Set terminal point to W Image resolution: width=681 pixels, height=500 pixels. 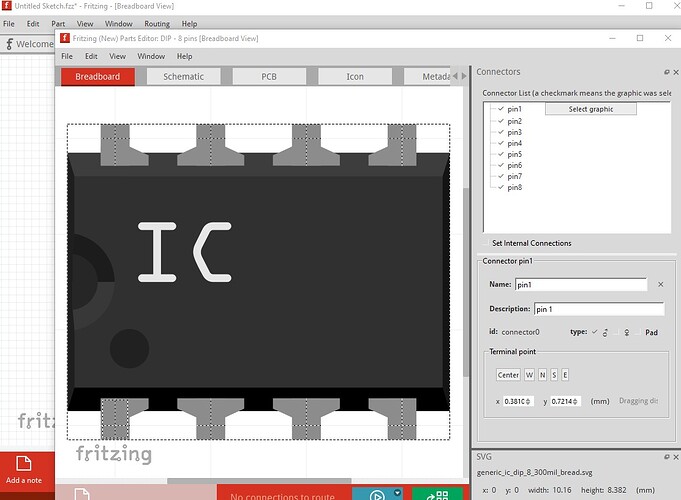tap(529, 375)
